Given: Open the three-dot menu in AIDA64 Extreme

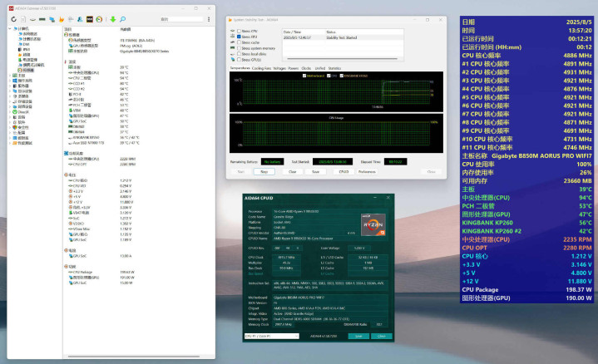Looking at the screenshot, I should (209, 19).
